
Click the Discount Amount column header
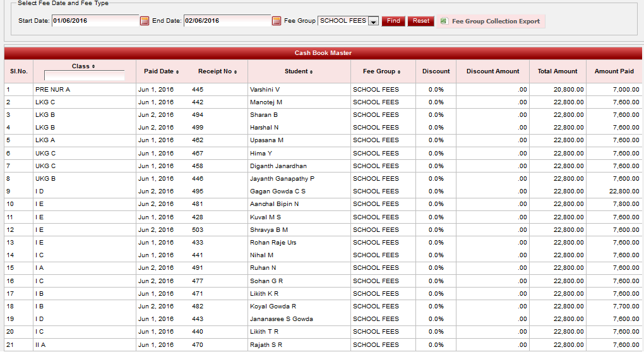492,71
